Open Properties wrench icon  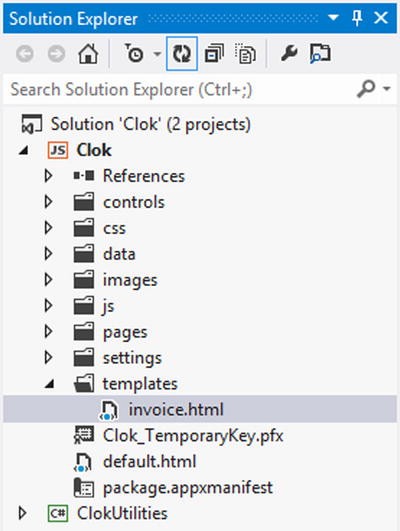click(289, 54)
